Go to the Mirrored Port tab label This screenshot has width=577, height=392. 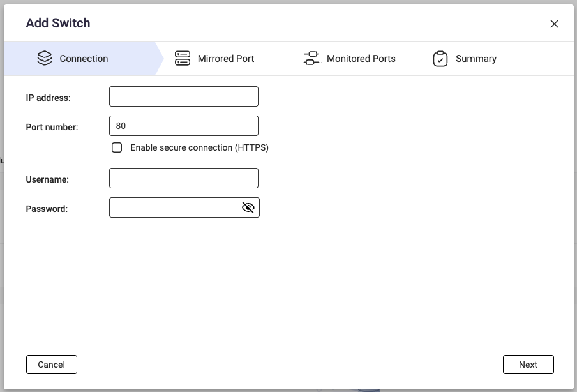coord(226,59)
